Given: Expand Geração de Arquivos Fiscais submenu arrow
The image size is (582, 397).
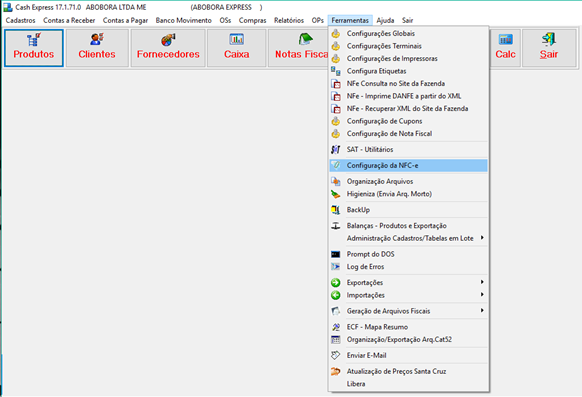Looking at the screenshot, I should coord(482,311).
